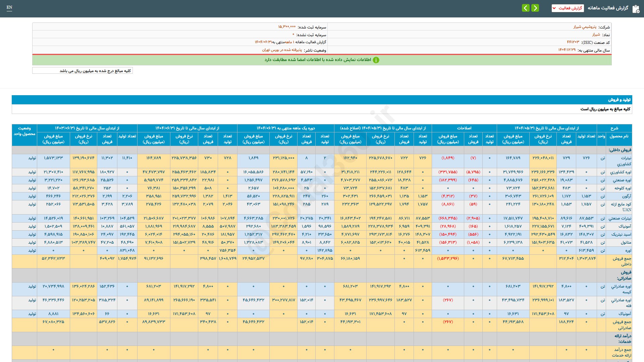Open the company link پتروشیمی شیراز
The image size is (644, 362).
point(585,27)
